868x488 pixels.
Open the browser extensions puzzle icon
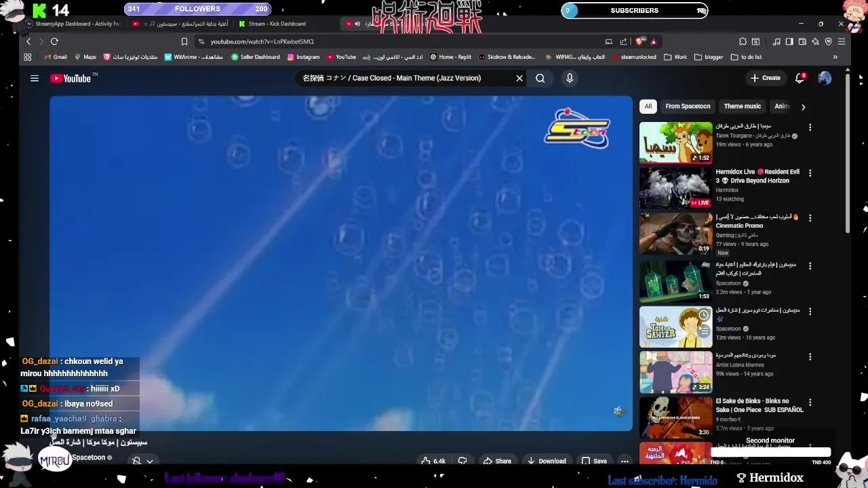[743, 41]
